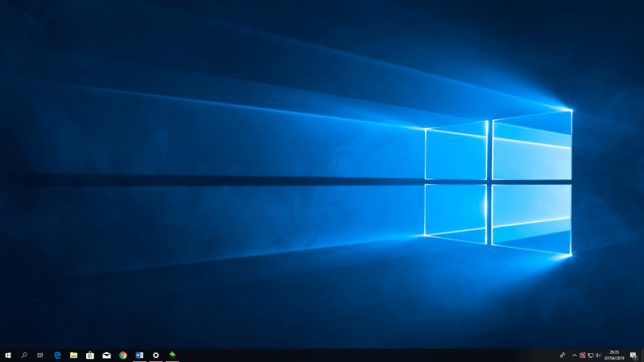This screenshot has height=362, width=644.
Task: Open the clock showing 20:35
Action: coord(614,356)
